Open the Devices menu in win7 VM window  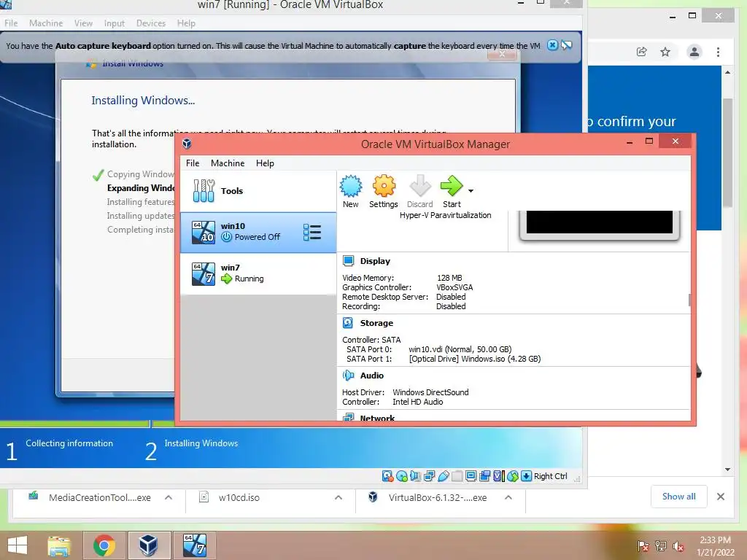(151, 23)
